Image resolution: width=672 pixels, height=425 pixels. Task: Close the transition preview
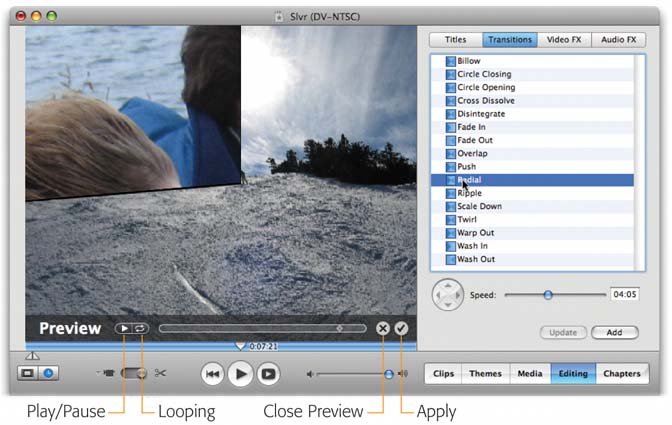383,328
